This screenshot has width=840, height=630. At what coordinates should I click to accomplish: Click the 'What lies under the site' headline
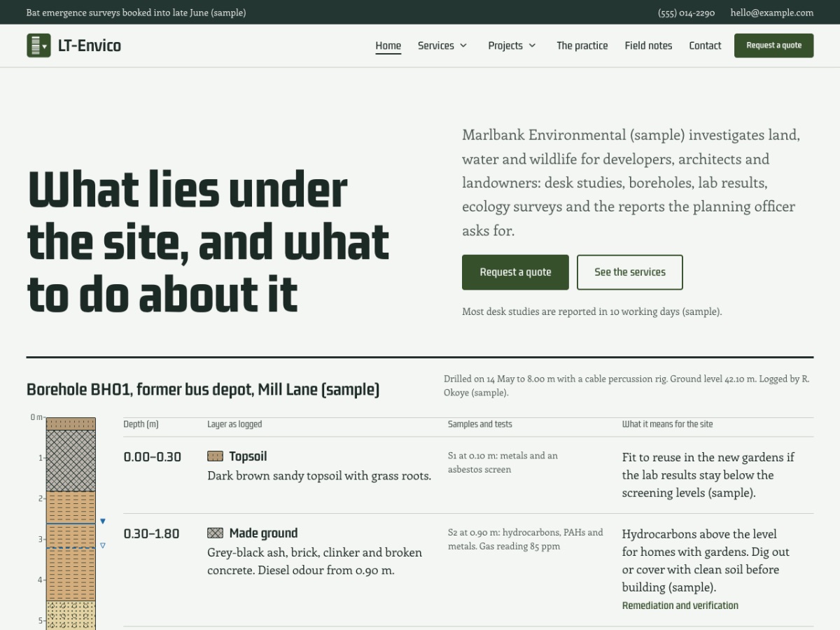pos(208,241)
